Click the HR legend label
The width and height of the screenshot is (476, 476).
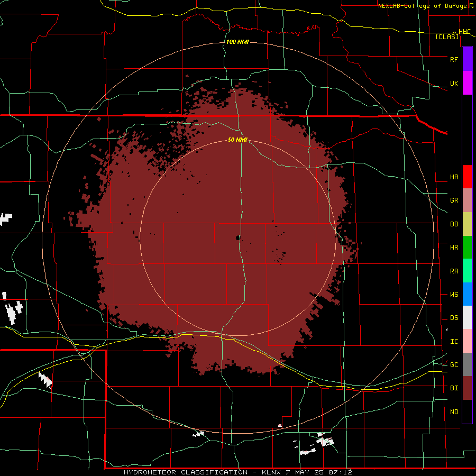(454, 248)
